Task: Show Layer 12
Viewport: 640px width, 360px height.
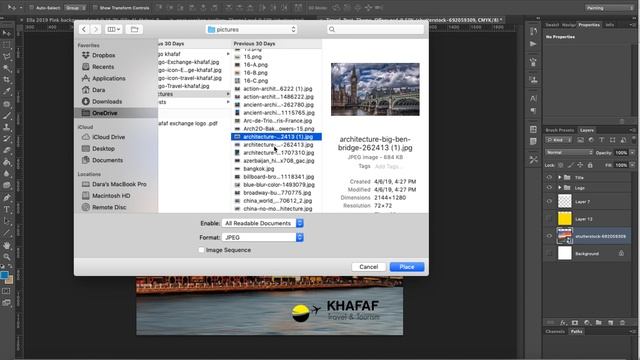Action: [x=549, y=219]
